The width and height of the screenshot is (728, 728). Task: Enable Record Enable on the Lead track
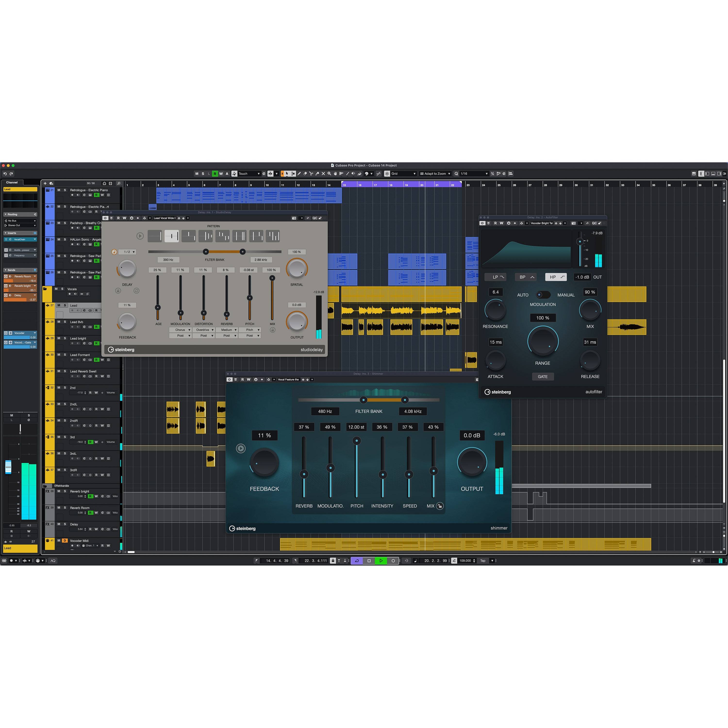tap(73, 311)
